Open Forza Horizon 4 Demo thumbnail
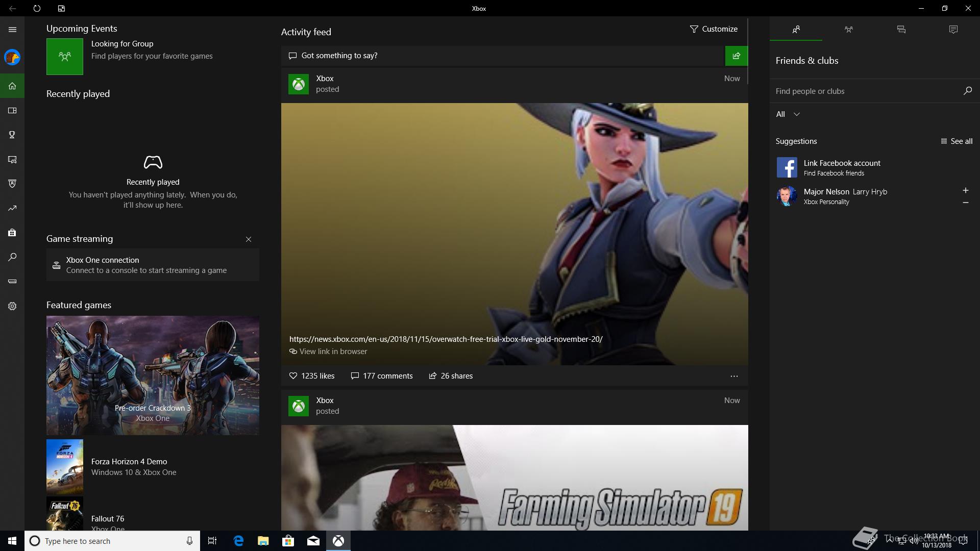980x551 pixels. 65,466
